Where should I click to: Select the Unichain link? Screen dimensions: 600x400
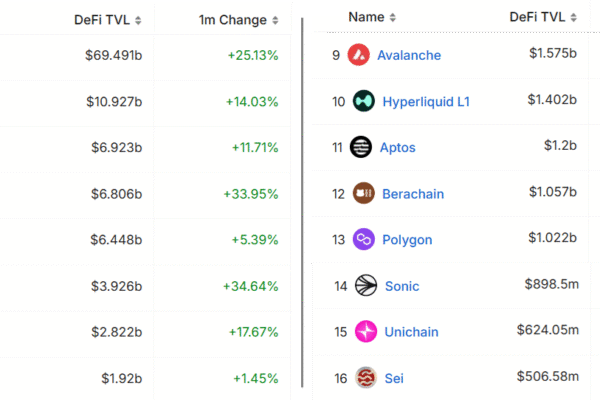click(x=411, y=332)
